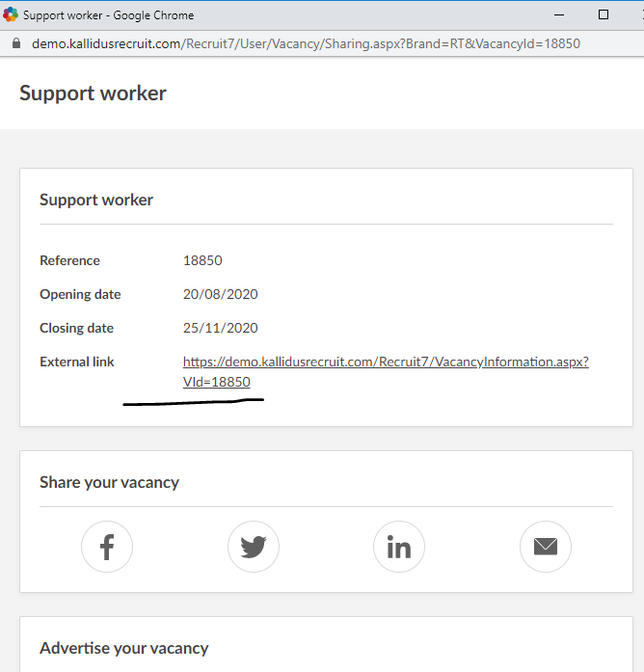
Task: Click the closing date 25/11/2020
Action: point(220,328)
